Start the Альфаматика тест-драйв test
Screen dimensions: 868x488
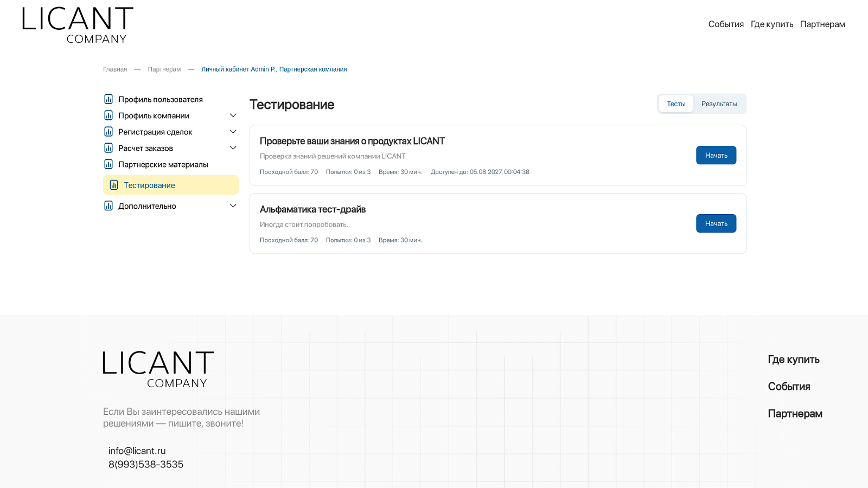[716, 223]
